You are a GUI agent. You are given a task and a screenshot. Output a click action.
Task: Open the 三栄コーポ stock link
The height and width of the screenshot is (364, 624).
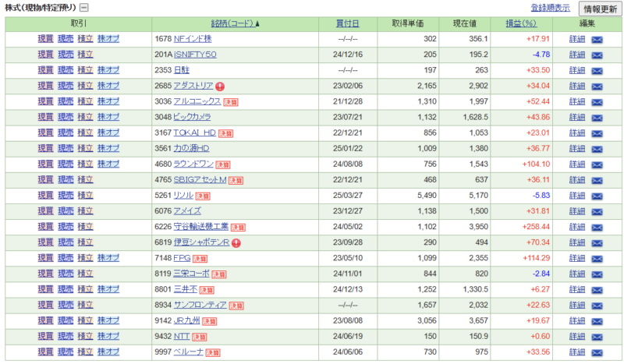(x=191, y=274)
